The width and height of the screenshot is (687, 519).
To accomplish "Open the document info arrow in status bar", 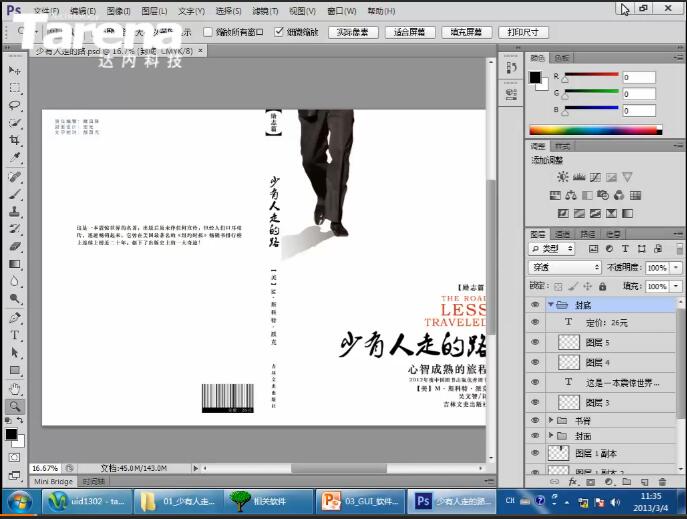I will tap(195, 468).
